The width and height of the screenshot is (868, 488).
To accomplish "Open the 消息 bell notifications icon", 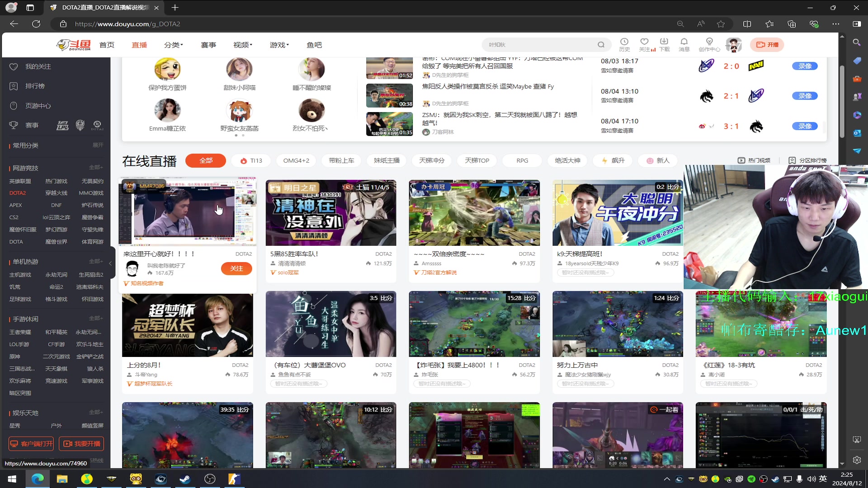I will click(x=684, y=44).
